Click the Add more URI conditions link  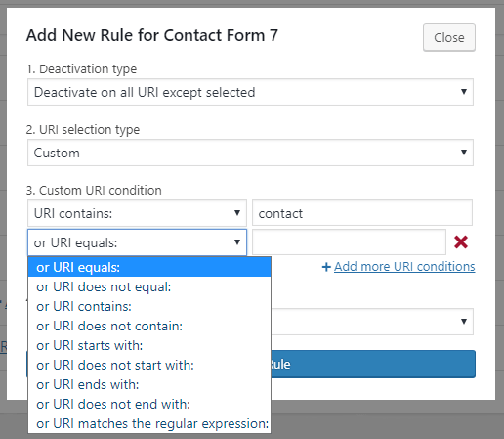point(404,267)
